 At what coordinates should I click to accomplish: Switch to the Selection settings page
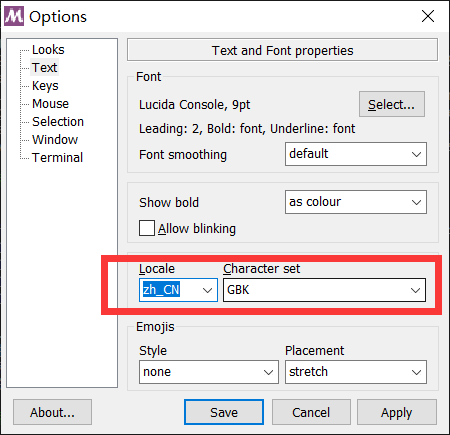[58, 122]
